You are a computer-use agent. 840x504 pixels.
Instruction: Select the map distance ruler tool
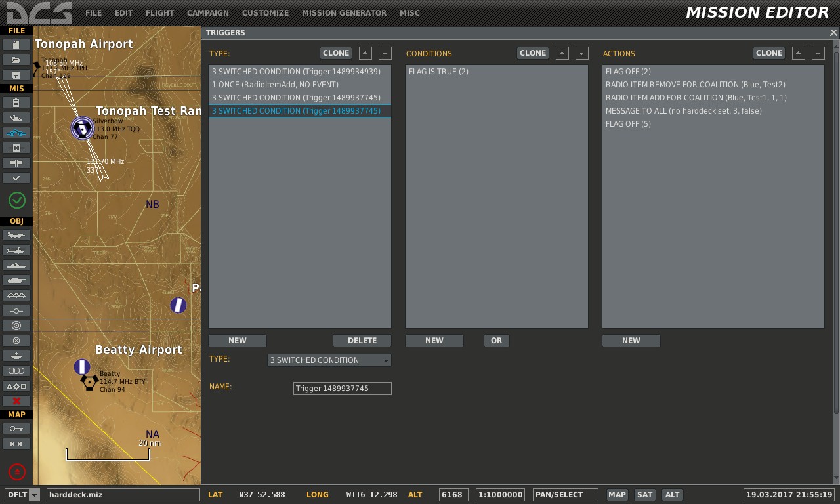click(x=16, y=444)
